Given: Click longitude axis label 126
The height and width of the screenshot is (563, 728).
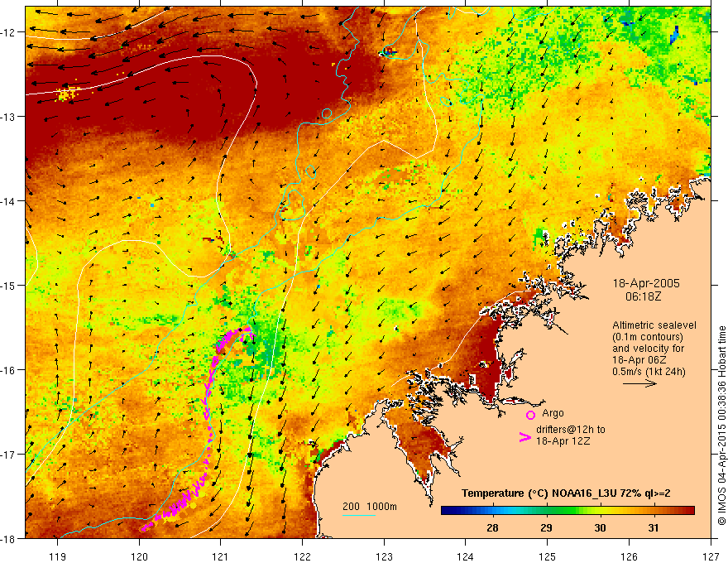Looking at the screenshot, I should click(629, 556).
